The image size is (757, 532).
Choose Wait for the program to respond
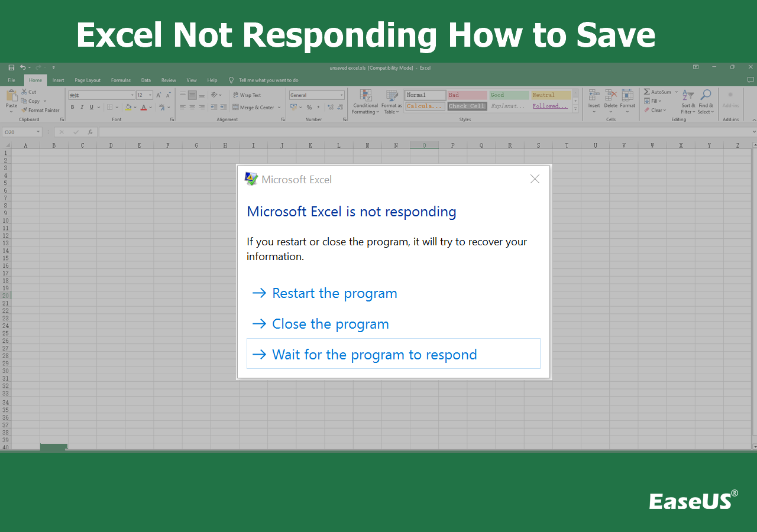(x=393, y=354)
